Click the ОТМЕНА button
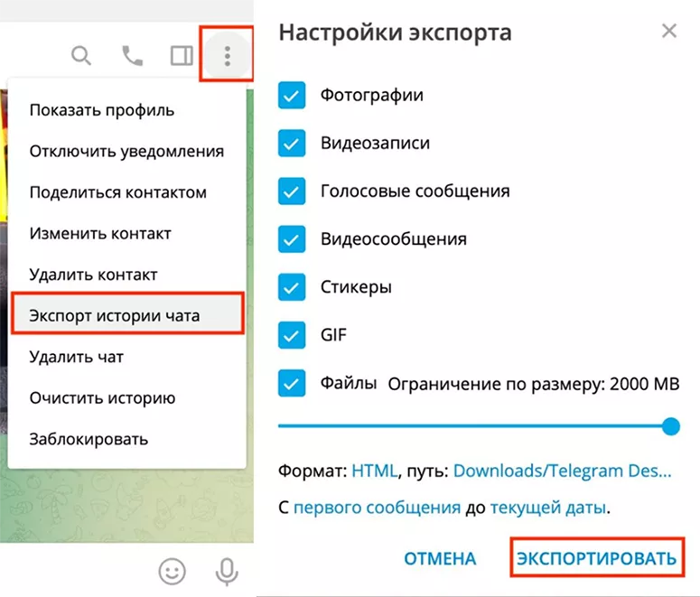 (x=440, y=558)
